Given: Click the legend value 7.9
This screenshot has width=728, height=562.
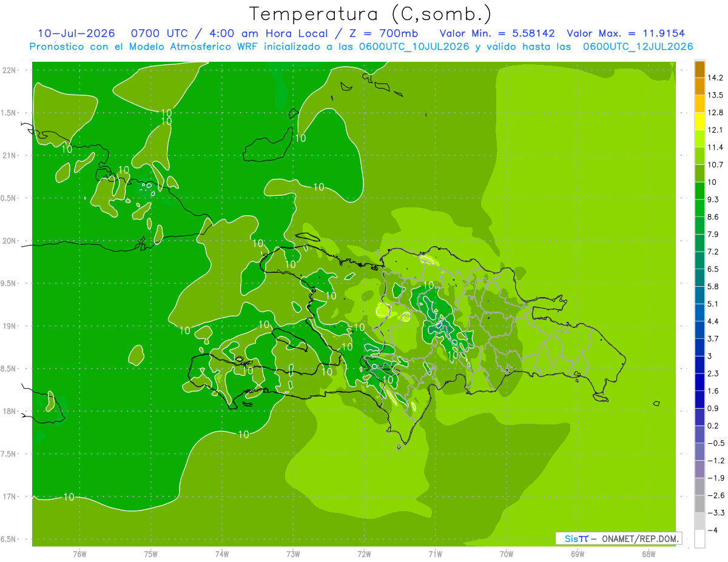Looking at the screenshot, I should point(713,235).
